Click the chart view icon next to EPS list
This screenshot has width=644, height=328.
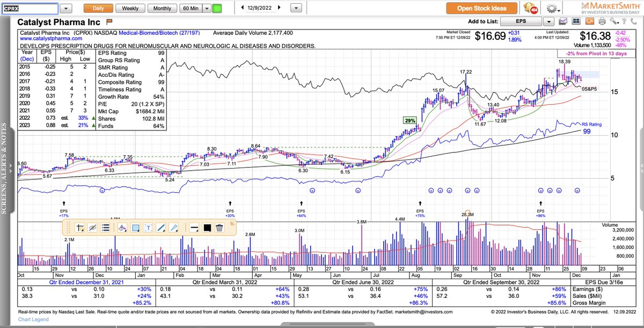563,22
